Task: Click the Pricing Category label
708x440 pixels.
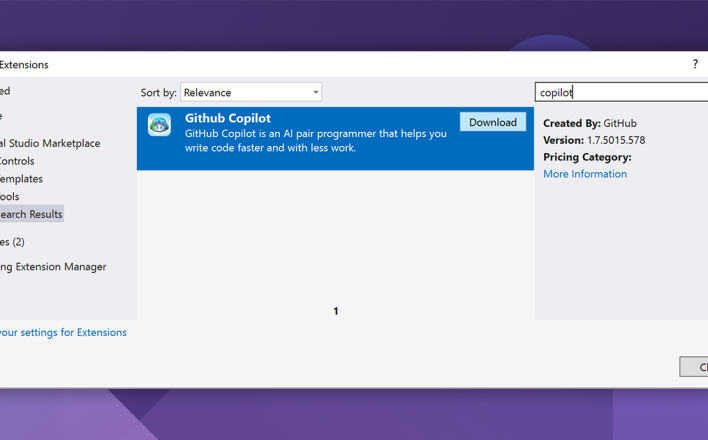Action: click(587, 157)
